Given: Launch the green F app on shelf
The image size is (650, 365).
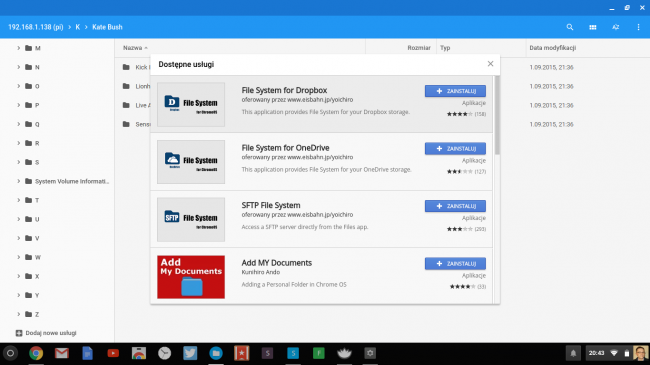Looking at the screenshot, I should (x=319, y=353).
